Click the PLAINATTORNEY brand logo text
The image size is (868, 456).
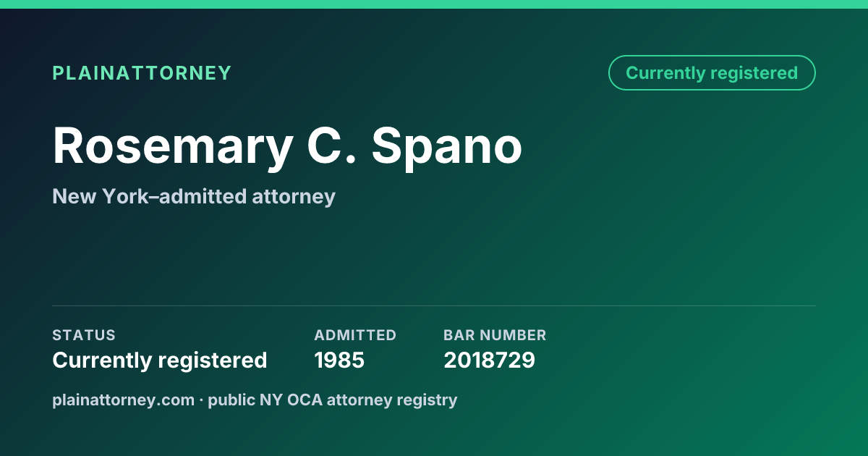point(142,73)
